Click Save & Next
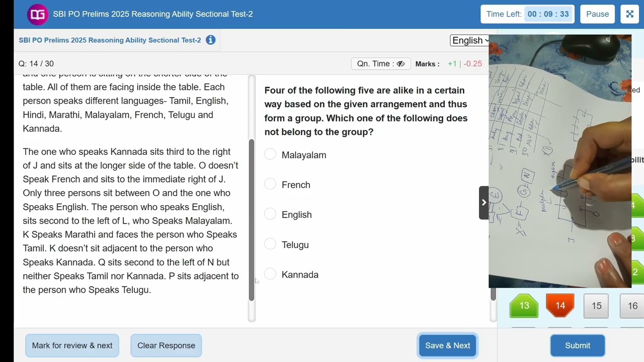Image resolution: width=644 pixels, height=362 pixels. pyautogui.click(x=447, y=345)
